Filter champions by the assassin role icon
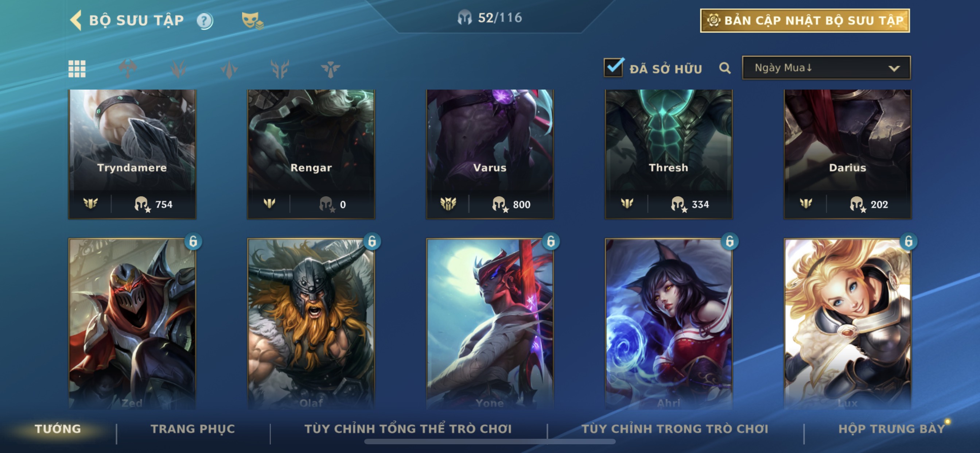Viewport: 980px width, 453px height. coord(229,69)
